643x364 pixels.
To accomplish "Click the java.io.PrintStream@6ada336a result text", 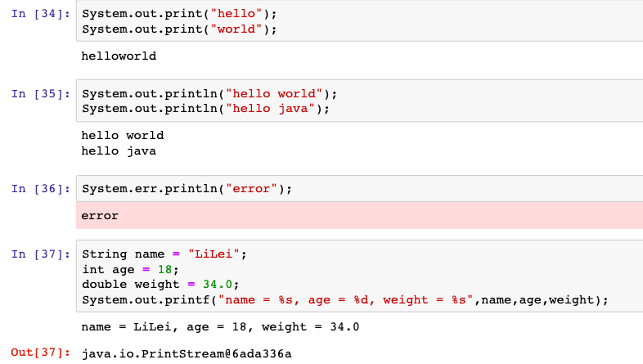I will click(187, 353).
